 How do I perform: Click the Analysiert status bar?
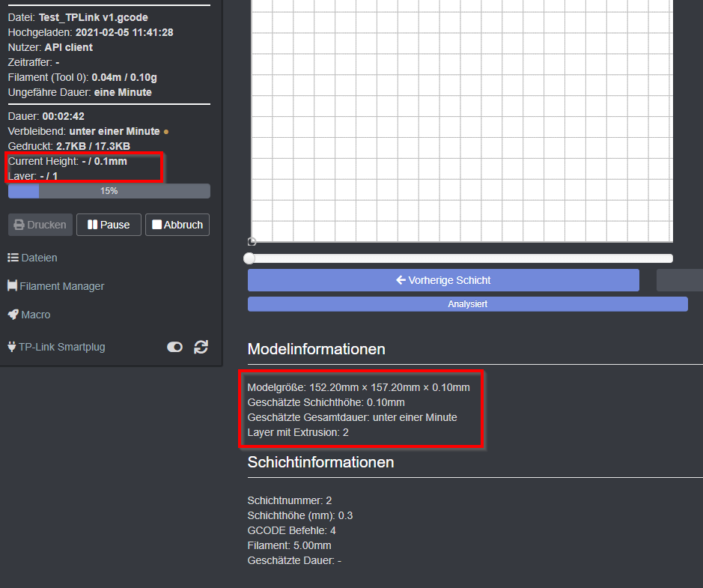point(467,303)
